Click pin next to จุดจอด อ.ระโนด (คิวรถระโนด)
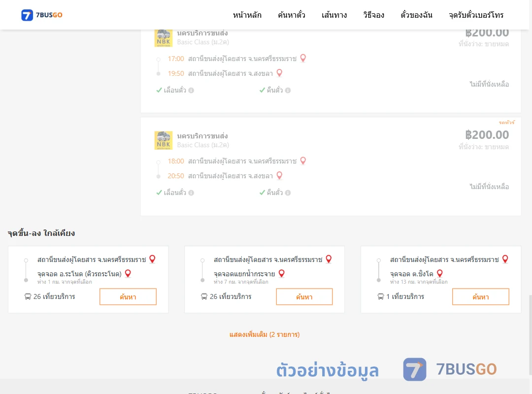The width and height of the screenshot is (532, 394). coord(128,273)
